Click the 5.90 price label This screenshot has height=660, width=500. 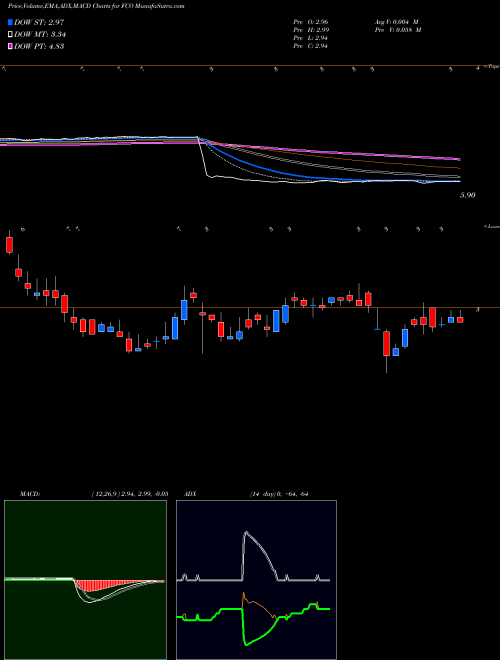point(468,195)
